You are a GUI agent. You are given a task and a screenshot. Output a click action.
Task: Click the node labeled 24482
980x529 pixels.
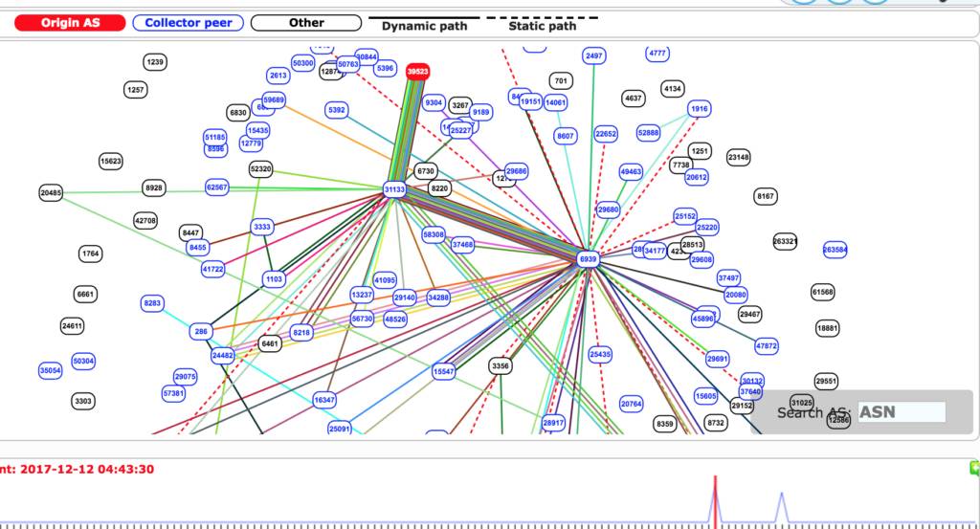pyautogui.click(x=222, y=355)
